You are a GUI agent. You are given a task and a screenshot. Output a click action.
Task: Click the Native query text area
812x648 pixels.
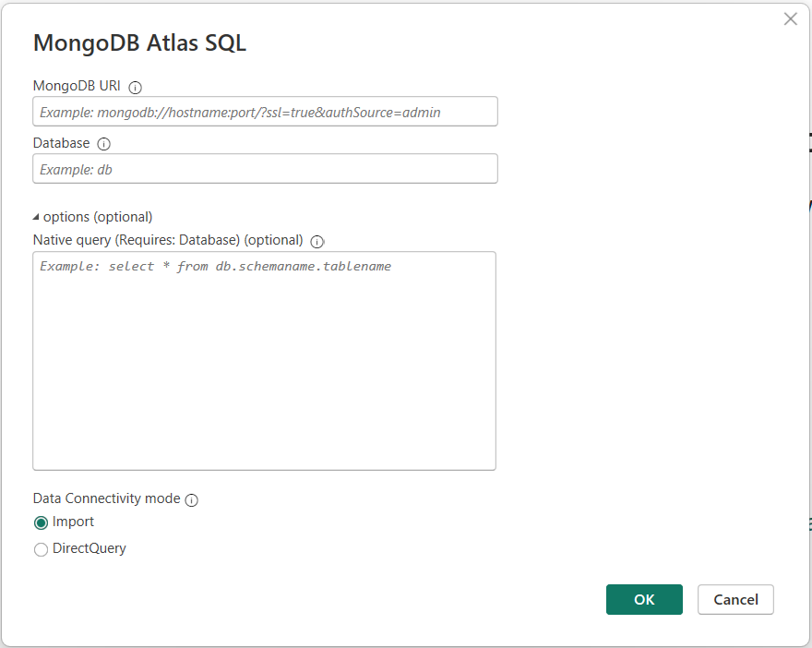(x=265, y=360)
